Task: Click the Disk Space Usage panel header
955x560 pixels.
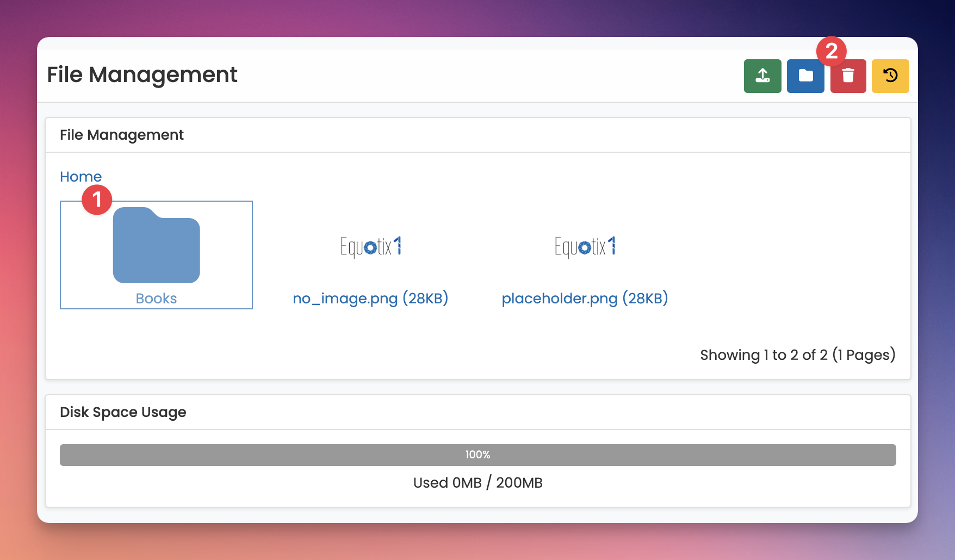Action: click(x=123, y=412)
